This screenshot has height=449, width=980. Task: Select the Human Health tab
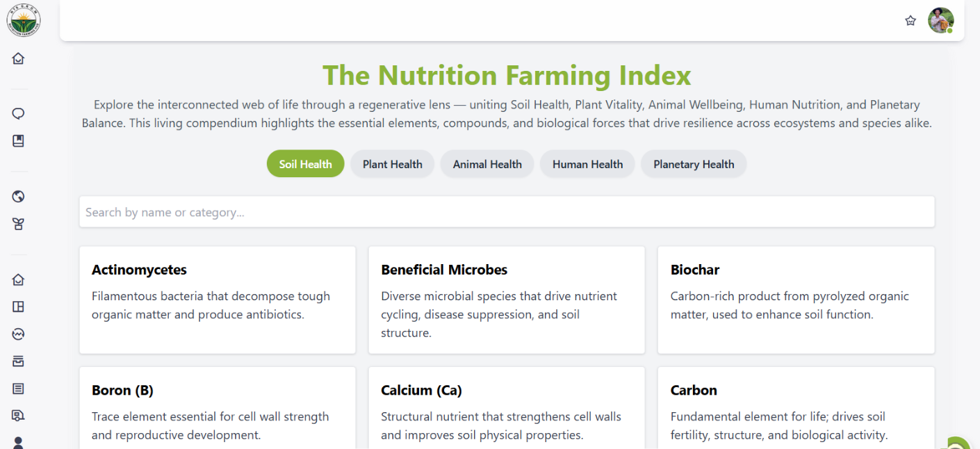[587, 164]
